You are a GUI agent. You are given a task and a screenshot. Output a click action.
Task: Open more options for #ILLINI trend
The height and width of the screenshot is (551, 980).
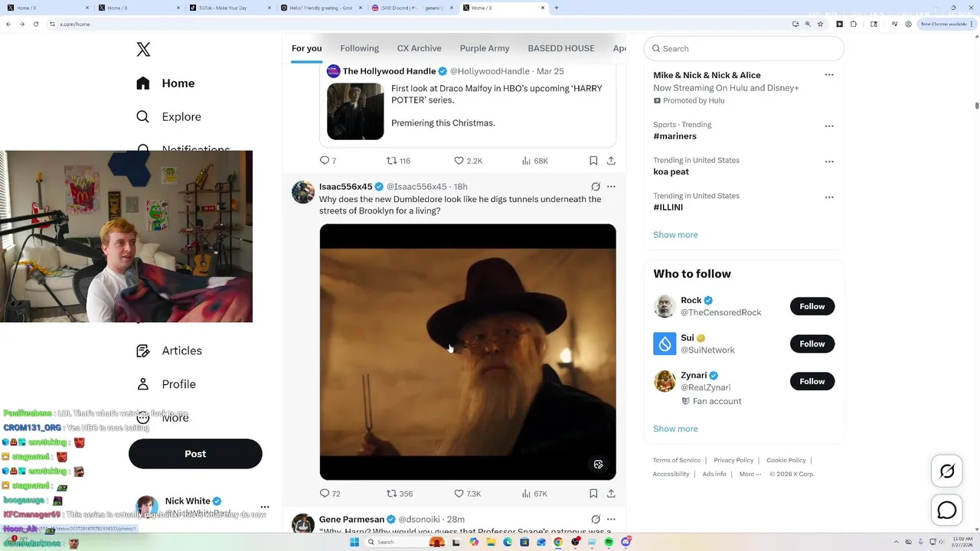(829, 197)
